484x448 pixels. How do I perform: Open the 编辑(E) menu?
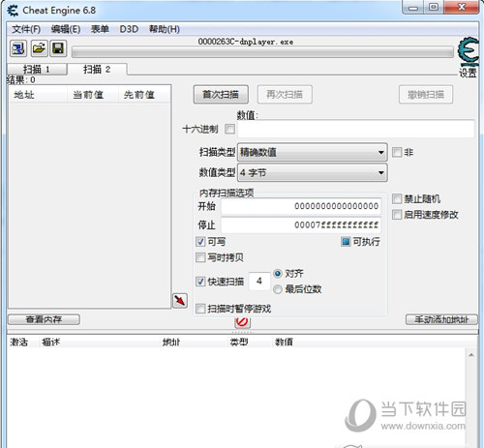click(x=66, y=29)
